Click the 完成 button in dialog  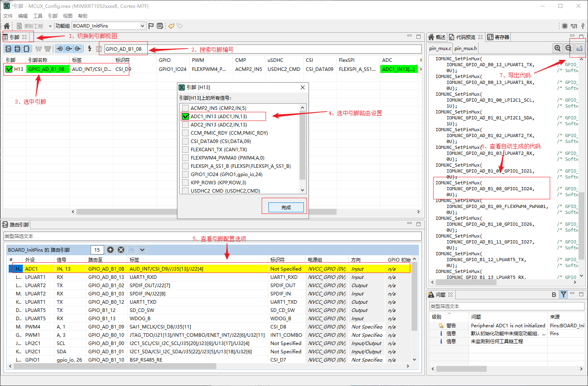click(x=286, y=207)
